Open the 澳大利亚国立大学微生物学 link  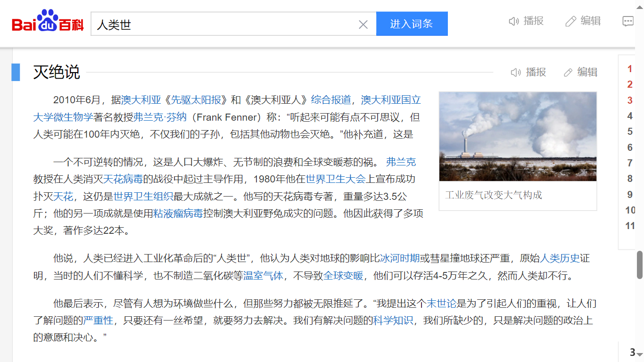[x=391, y=100]
